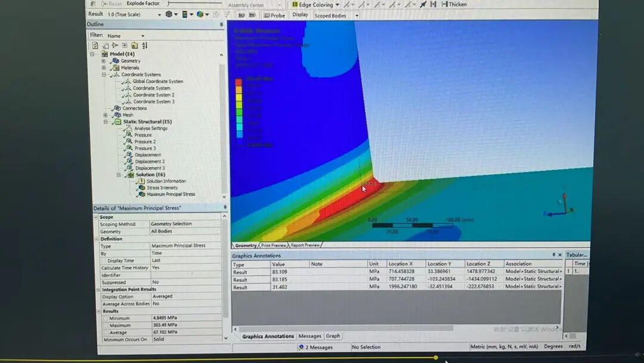The image size is (644, 363).
Task: Collapse the Solution (E6) node
Action: [x=119, y=175]
